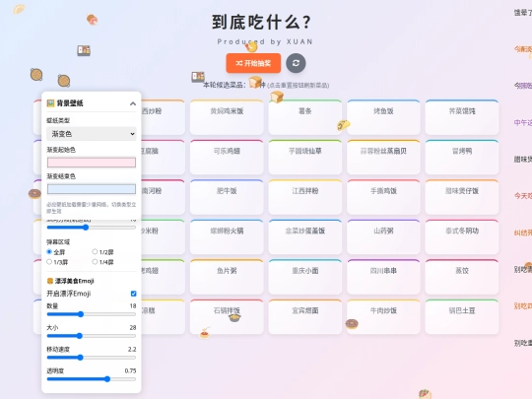Click the slider above 弹幕区域 label
This screenshot has height=399, width=532.
pyautogui.click(x=92, y=228)
